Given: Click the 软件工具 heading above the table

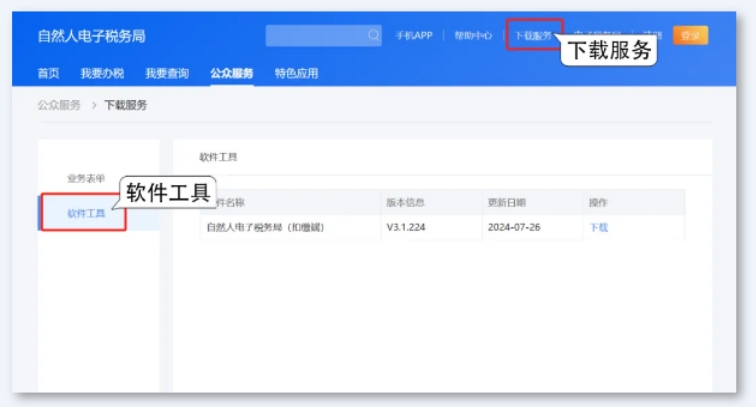Looking at the screenshot, I should pyautogui.click(x=218, y=157).
